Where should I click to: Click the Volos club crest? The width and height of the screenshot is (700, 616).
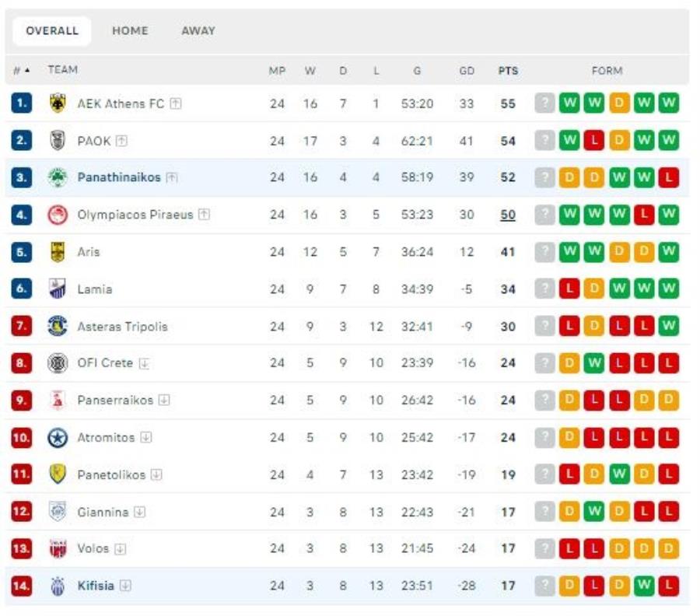pos(58,549)
